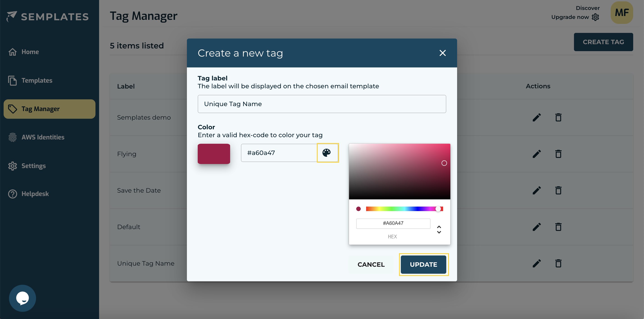Click the Home sidebar icon
Screen dimensions: 644x319
11,52
